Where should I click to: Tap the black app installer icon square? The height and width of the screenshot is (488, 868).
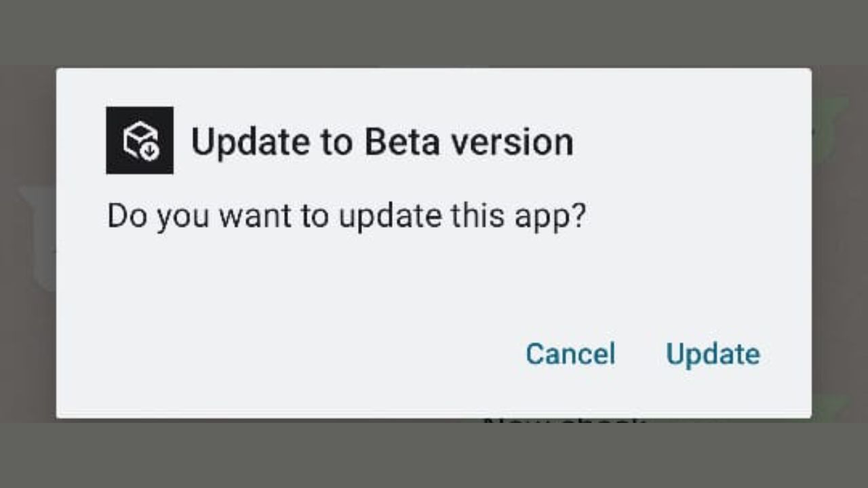point(140,140)
